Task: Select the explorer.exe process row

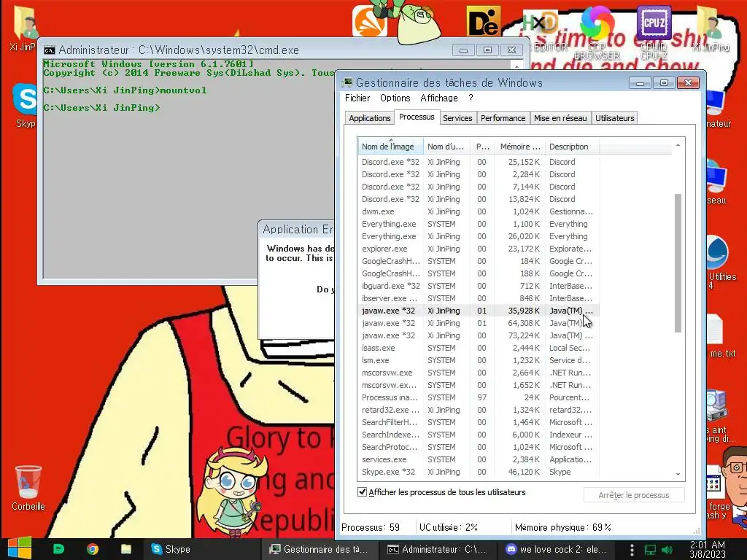Action: (x=478, y=249)
